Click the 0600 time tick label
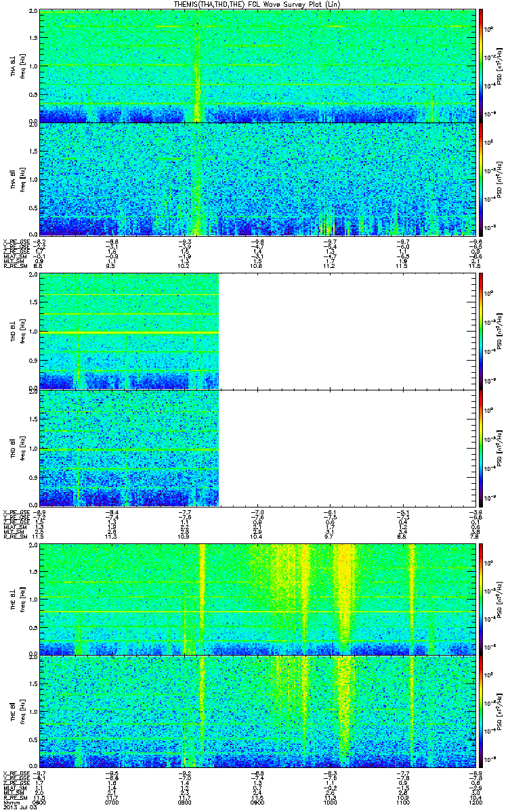Viewport: 508px width, 812px height. point(40,803)
